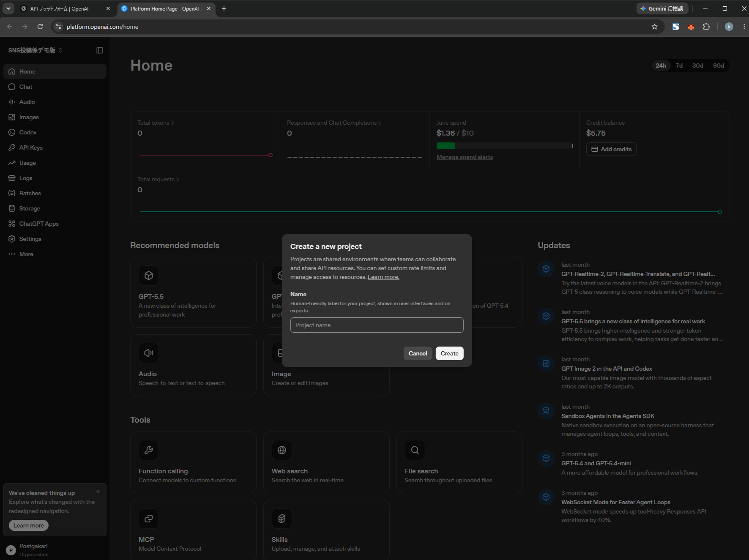Open Responses and Chat Completions details
This screenshot has width=749, height=560.
coord(334,123)
